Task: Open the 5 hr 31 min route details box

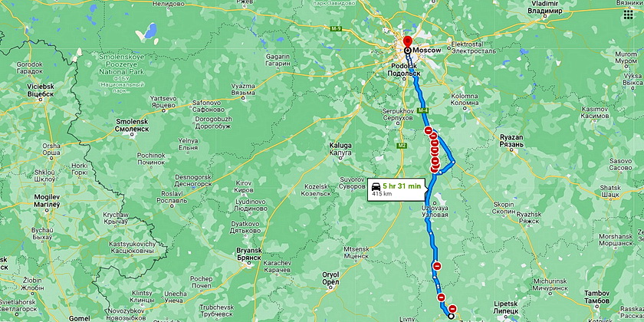Action: [x=396, y=189]
